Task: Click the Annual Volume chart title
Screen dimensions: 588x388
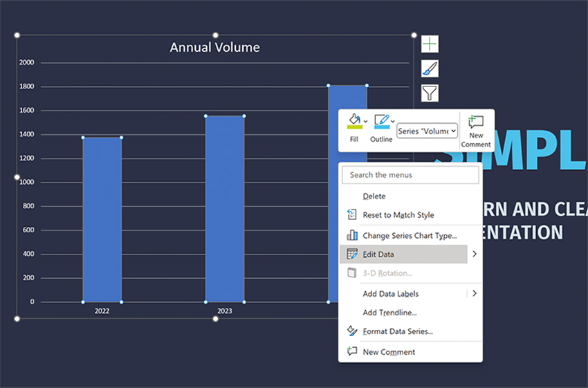Action: coord(215,47)
